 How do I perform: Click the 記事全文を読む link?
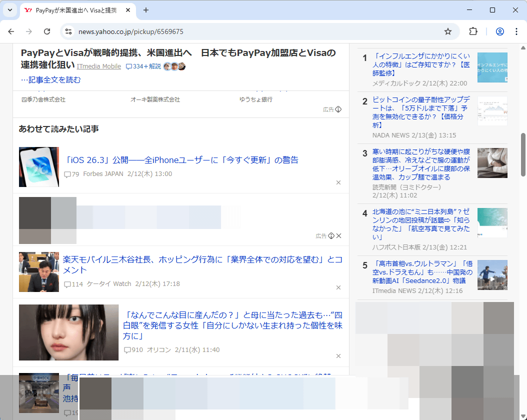click(x=50, y=80)
